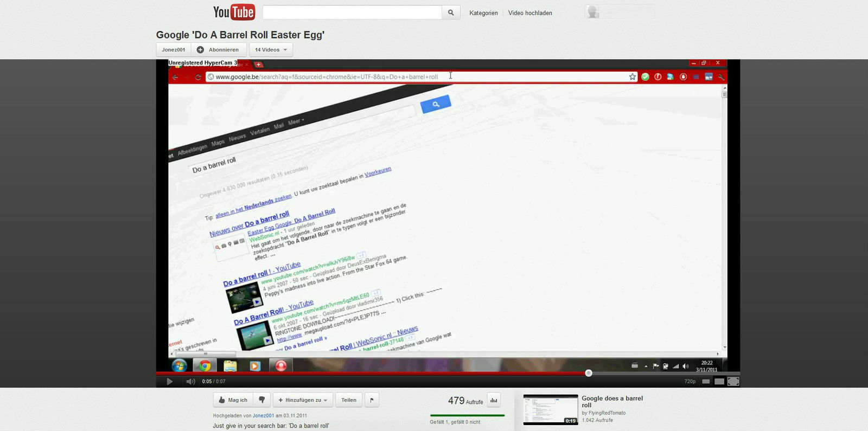Mute the video using the speaker icon

190,382
